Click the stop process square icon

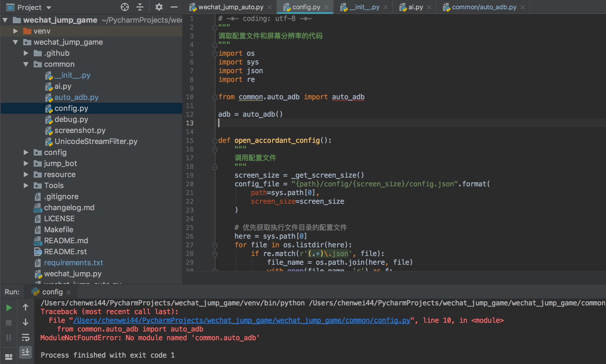click(9, 322)
